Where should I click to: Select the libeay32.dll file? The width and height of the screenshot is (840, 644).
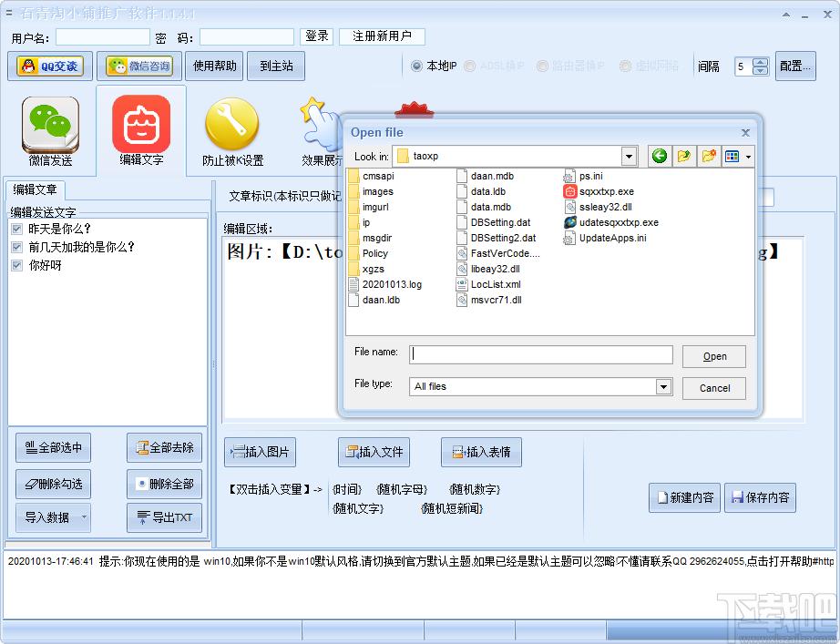pyautogui.click(x=488, y=270)
